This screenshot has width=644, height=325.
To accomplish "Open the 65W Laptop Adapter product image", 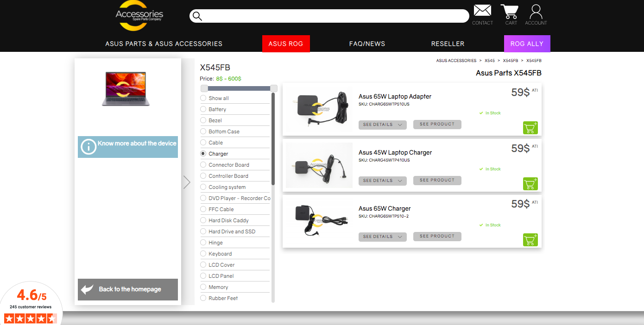I will pos(319,109).
